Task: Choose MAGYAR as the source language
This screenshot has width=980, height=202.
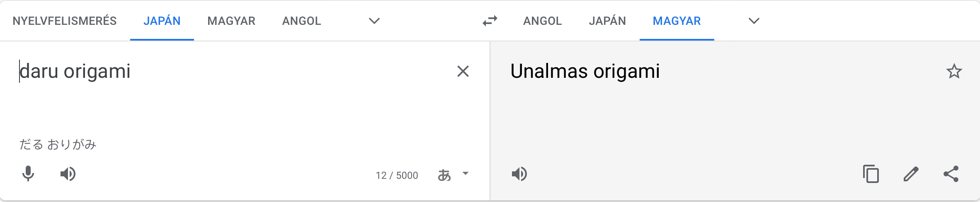Action: (x=231, y=21)
